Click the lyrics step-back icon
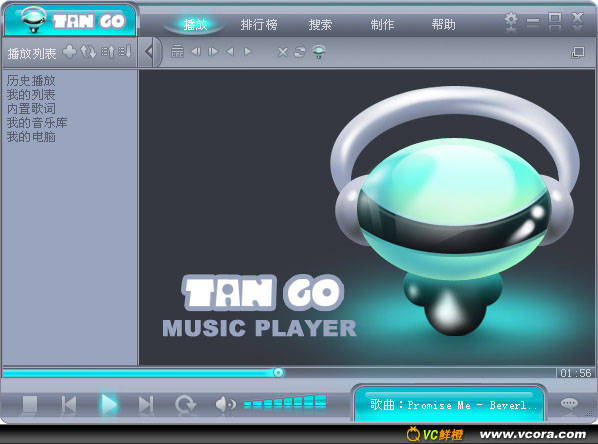This screenshot has width=598, height=444. pyautogui.click(x=196, y=51)
